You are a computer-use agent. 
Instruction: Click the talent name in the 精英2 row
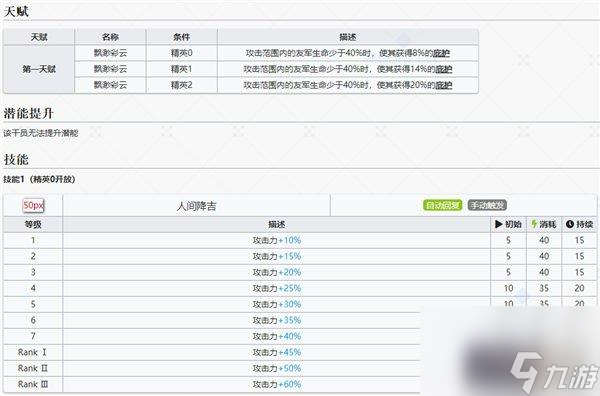pos(110,85)
